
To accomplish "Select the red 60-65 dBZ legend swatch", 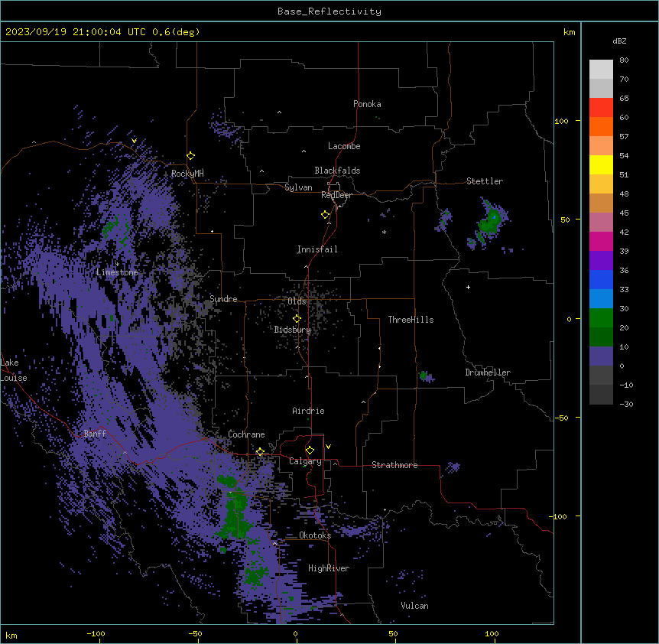I will 601,108.
